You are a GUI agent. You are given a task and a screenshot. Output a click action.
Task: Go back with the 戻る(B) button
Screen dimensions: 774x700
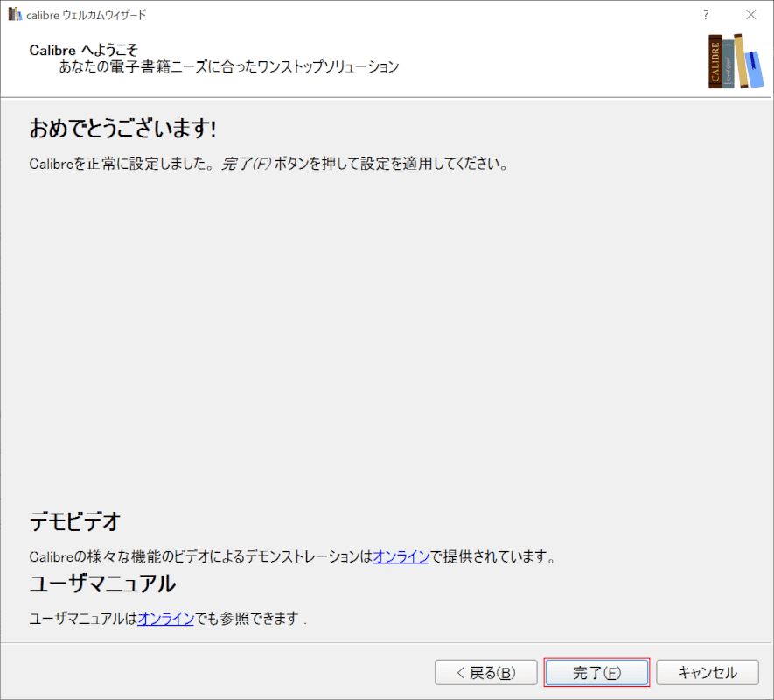485,672
